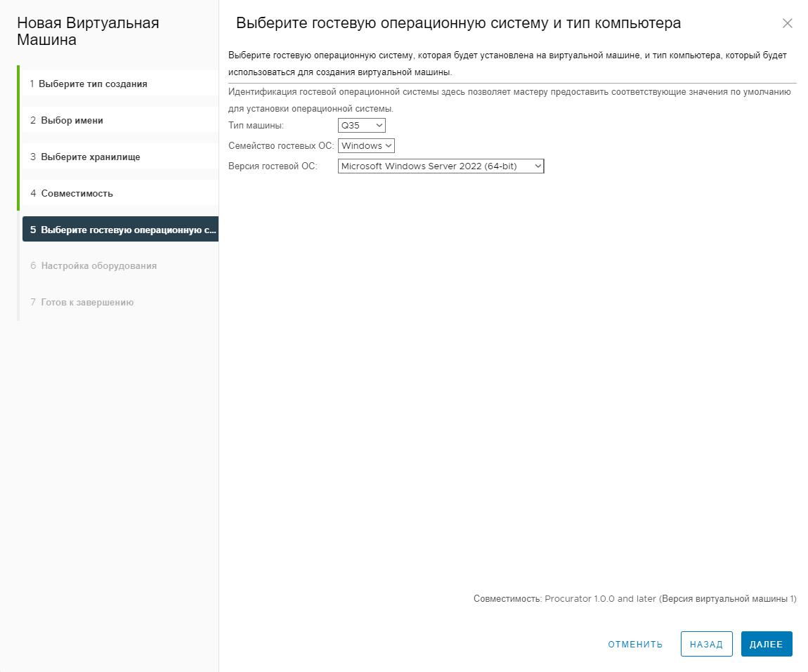
Task: Click the chevron arrow of Windows Server 2022 selector
Action: (537, 166)
